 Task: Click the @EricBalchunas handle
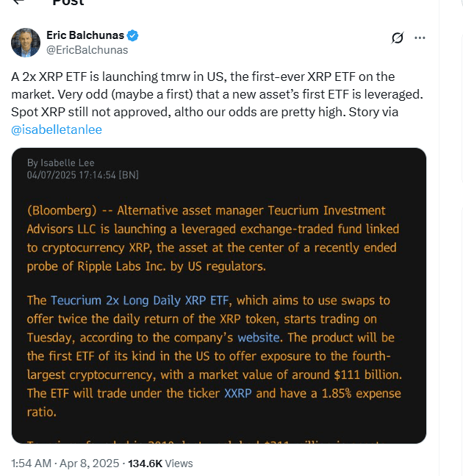point(87,50)
